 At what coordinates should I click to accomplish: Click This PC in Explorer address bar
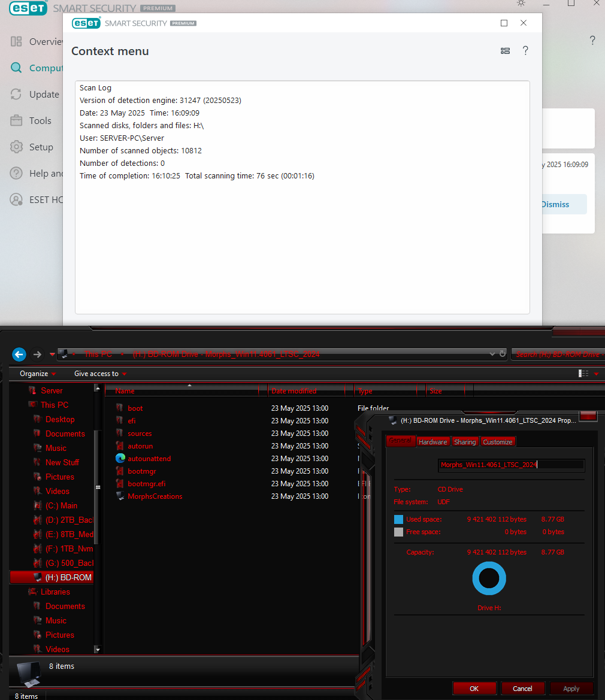(x=98, y=354)
